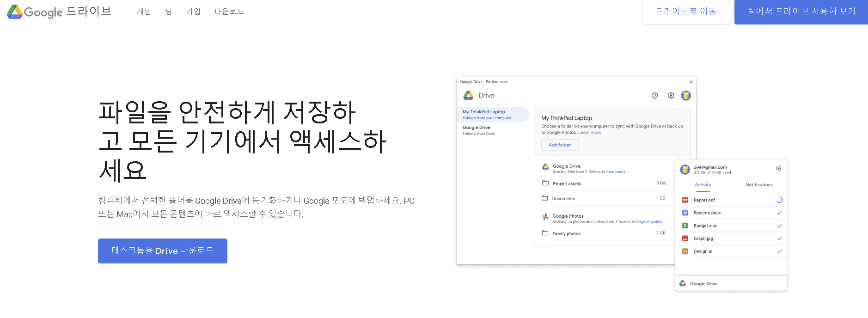Click the Drive icon in activity popup footer
Viewport: 868px width, 318px height.
[683, 283]
